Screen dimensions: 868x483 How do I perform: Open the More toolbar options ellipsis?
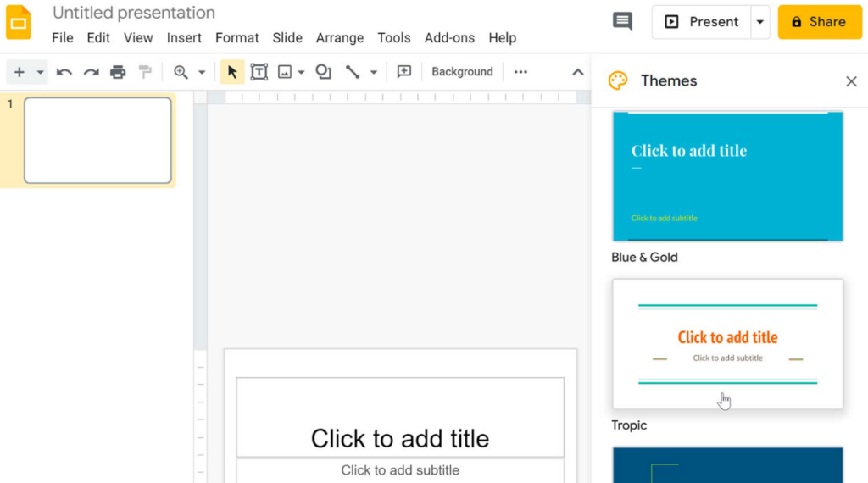(x=520, y=72)
